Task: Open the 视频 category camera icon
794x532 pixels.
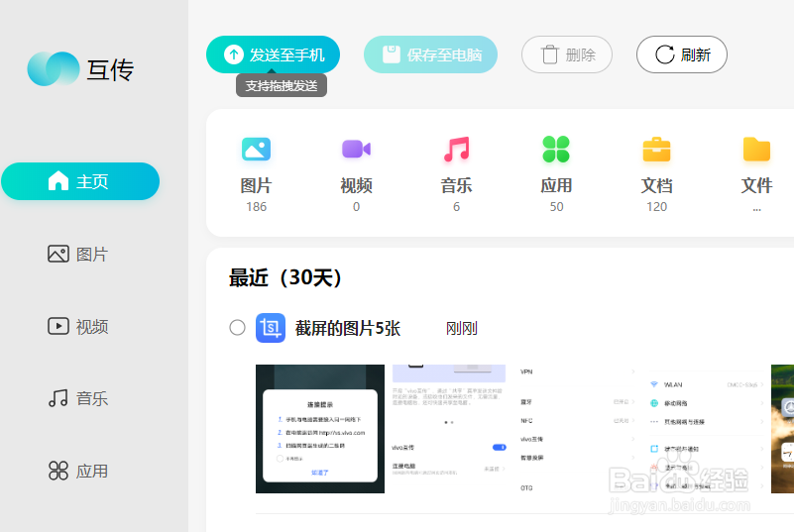Action: click(357, 149)
